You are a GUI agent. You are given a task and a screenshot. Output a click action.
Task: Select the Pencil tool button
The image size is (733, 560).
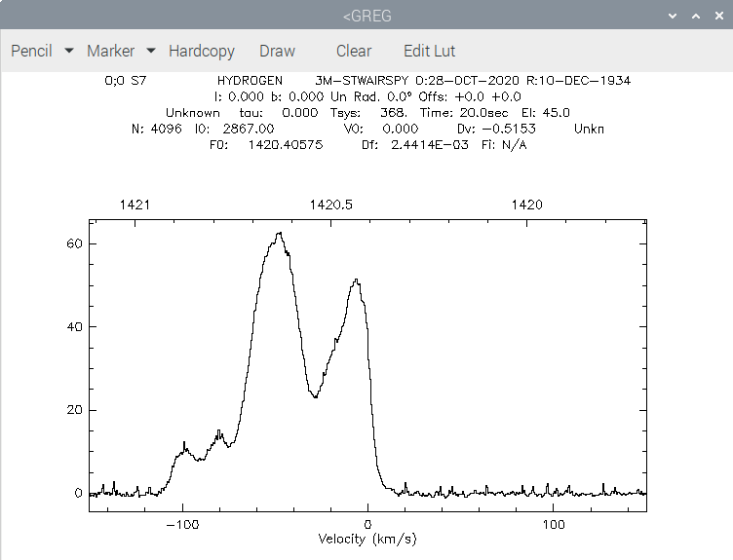click(x=31, y=51)
